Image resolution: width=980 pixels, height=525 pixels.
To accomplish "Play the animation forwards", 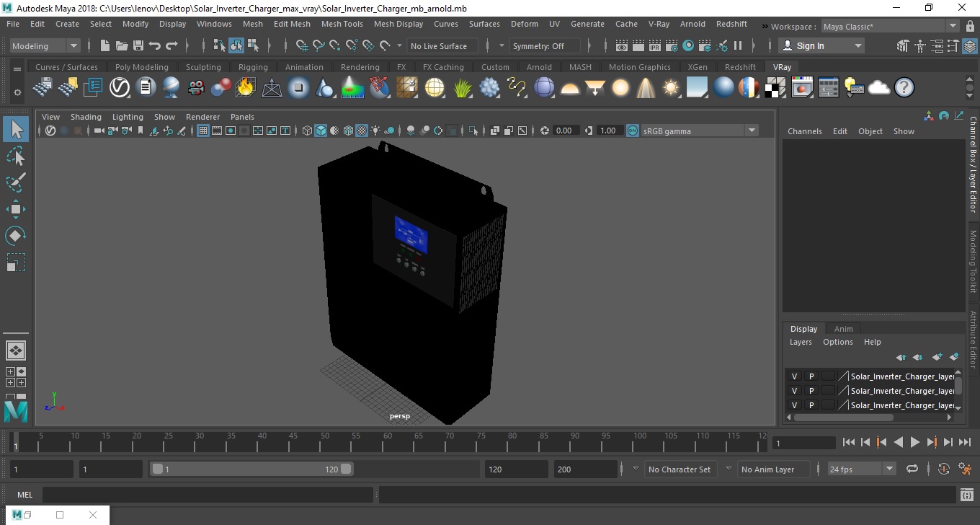I will pyautogui.click(x=914, y=442).
